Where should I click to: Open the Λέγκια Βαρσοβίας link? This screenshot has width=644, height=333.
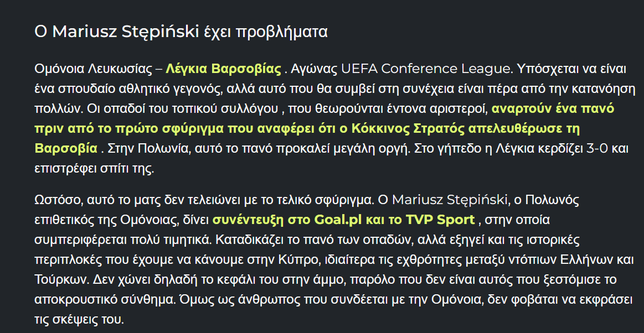[x=223, y=69]
